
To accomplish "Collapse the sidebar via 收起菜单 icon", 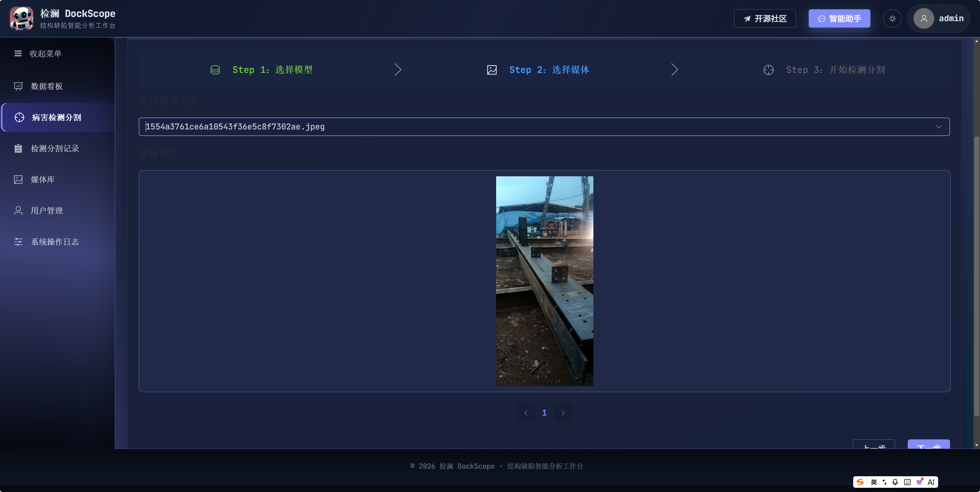I will pos(18,53).
